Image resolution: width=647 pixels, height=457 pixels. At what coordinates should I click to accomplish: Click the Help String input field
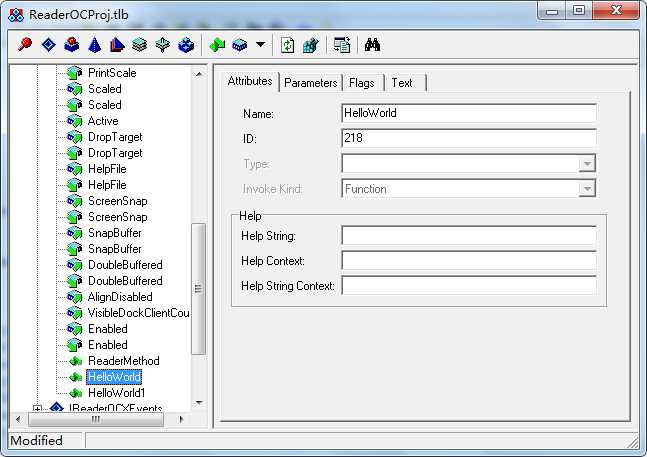469,236
